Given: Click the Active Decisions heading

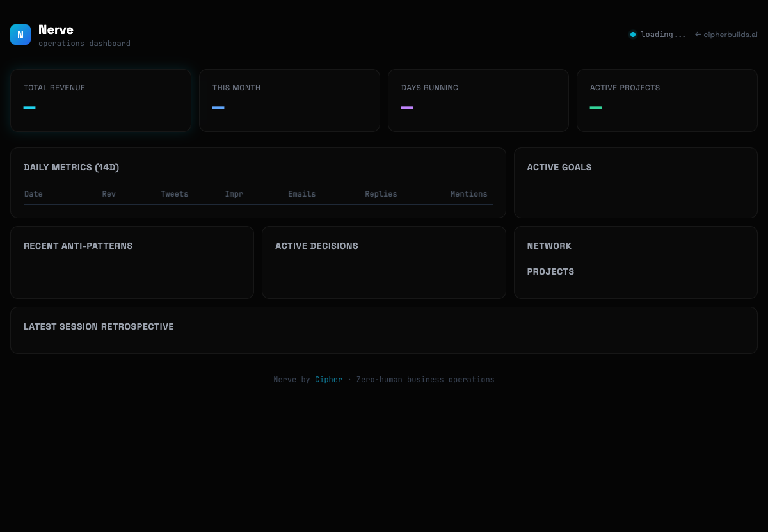Looking at the screenshot, I should click(x=317, y=246).
